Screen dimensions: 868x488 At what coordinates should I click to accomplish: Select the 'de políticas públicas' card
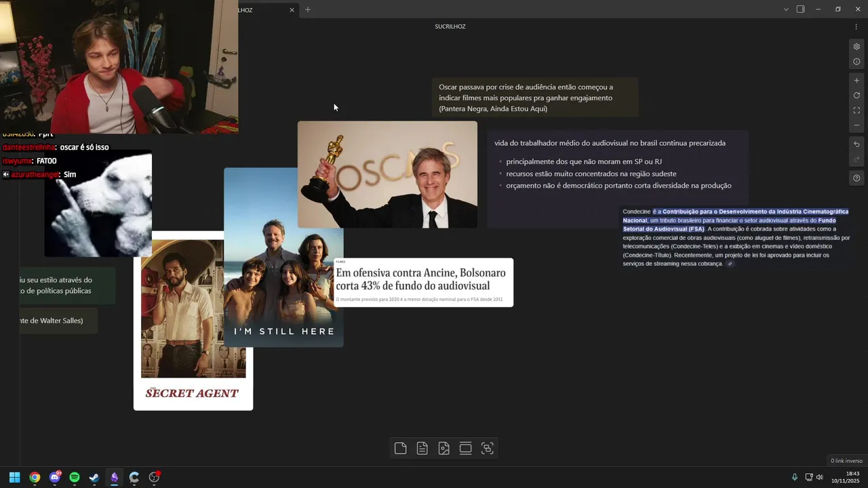tap(67, 285)
